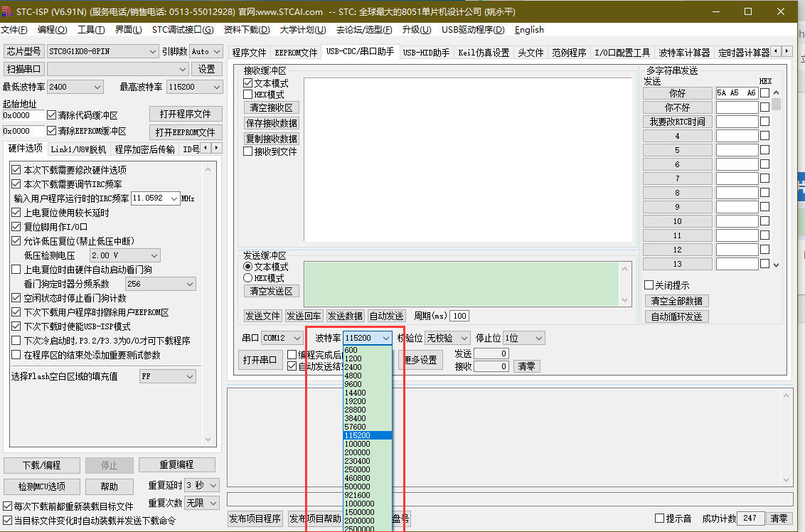
Task: Click multi-string list scrollbar down arrow
Action: pos(776,265)
